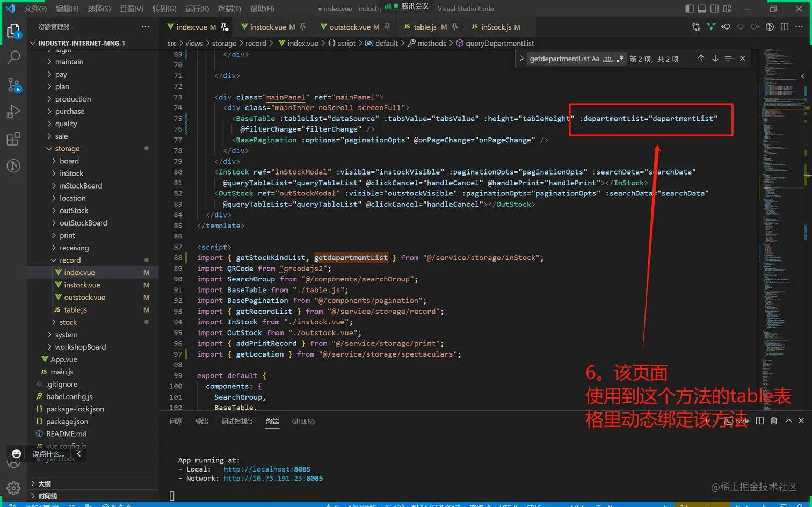The height and width of the screenshot is (507, 812).
Task: Click the Explorer panel more actions ellipsis
Action: pos(146,27)
